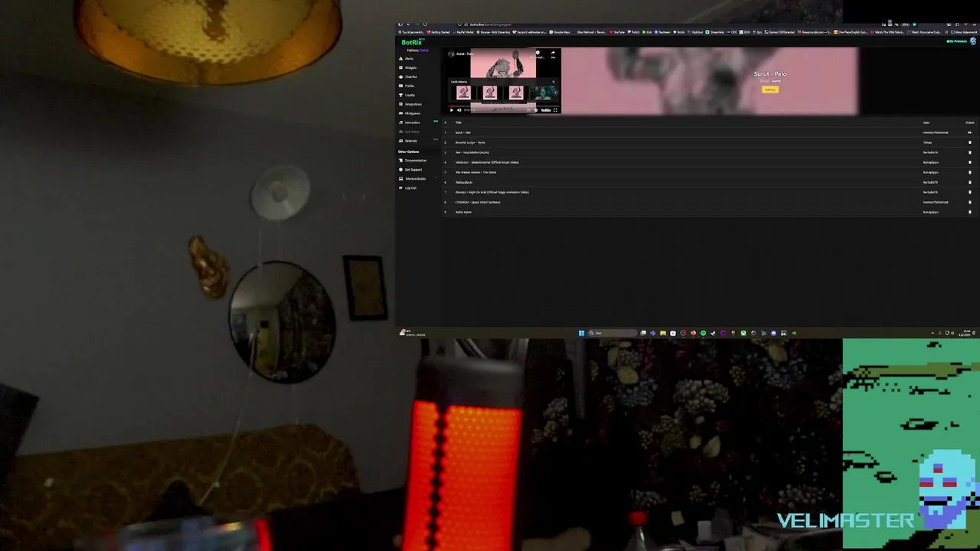Delete Mastodon song from queue
Viewport: 980px width, 551px height.
pyautogui.click(x=970, y=162)
